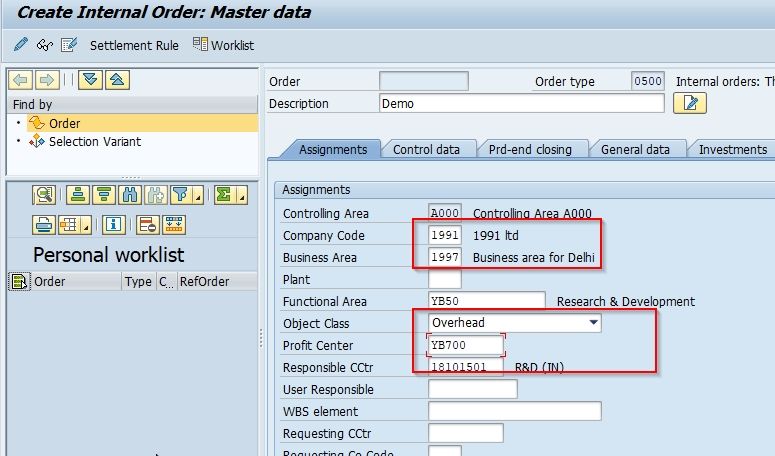Click the Order number input field
This screenshot has height=456, width=775.
point(424,81)
